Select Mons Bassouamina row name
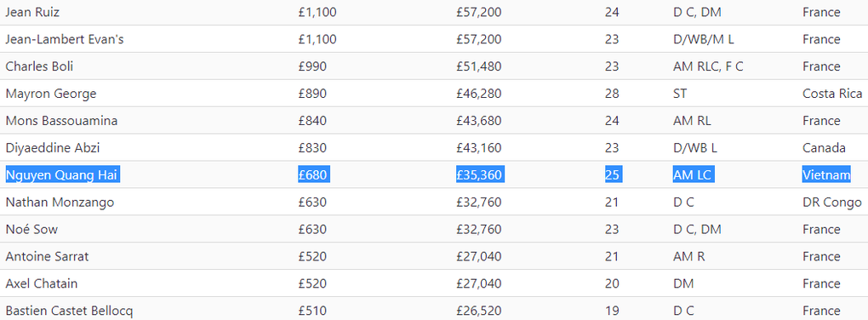This screenshot has width=868, height=320. tap(61, 121)
